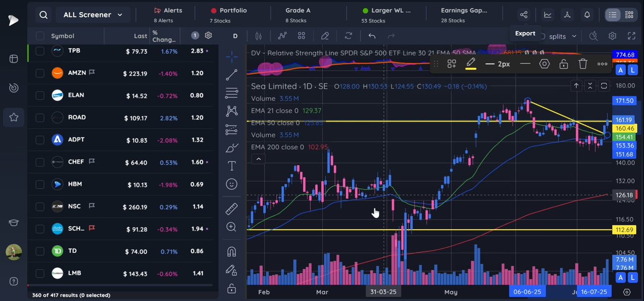Select the trend line drawing tool
The width and height of the screenshot is (644, 301).
232,75
